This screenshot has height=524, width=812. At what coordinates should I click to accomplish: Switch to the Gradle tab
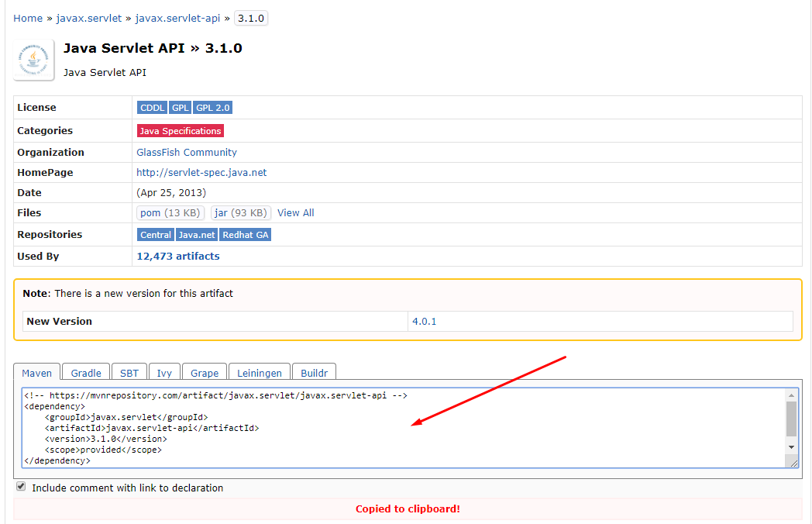pos(85,373)
